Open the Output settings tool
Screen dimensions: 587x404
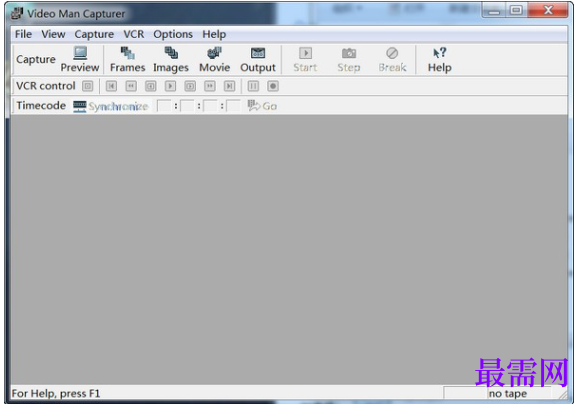pyautogui.click(x=258, y=60)
